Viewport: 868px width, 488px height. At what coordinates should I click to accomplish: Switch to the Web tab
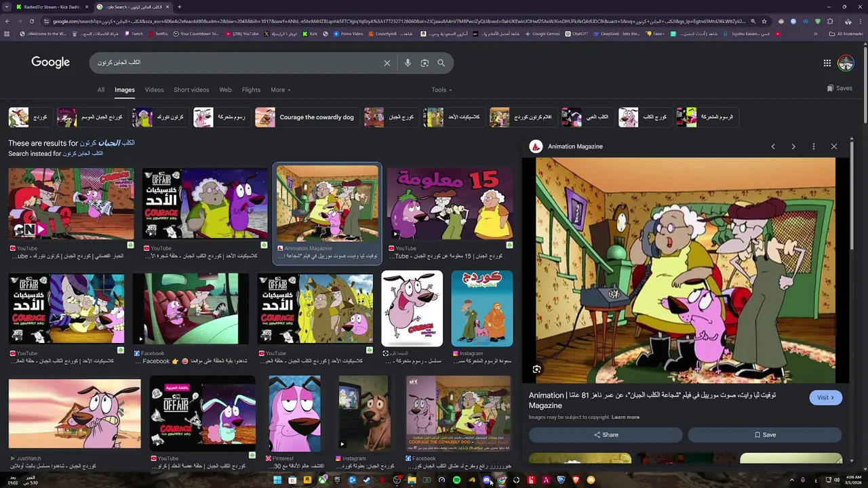225,89
